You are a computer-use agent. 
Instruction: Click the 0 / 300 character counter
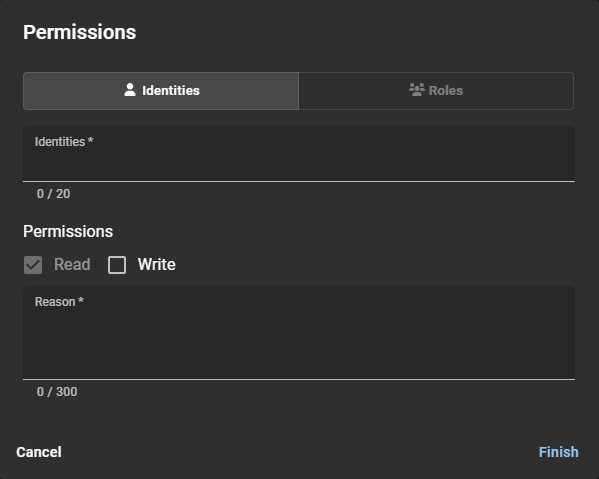tap(57, 392)
